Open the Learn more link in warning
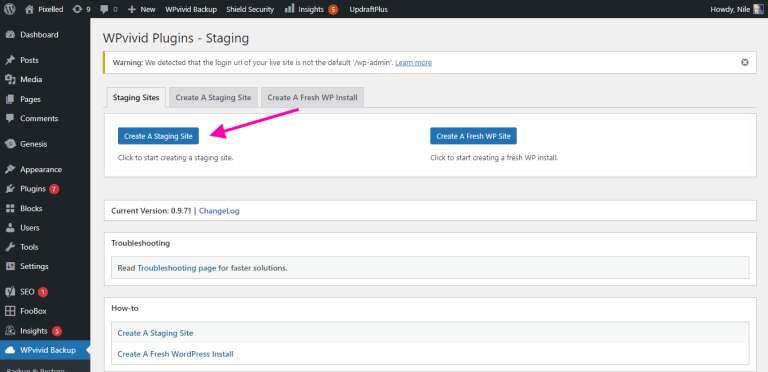This screenshot has height=372, width=768. coord(413,63)
